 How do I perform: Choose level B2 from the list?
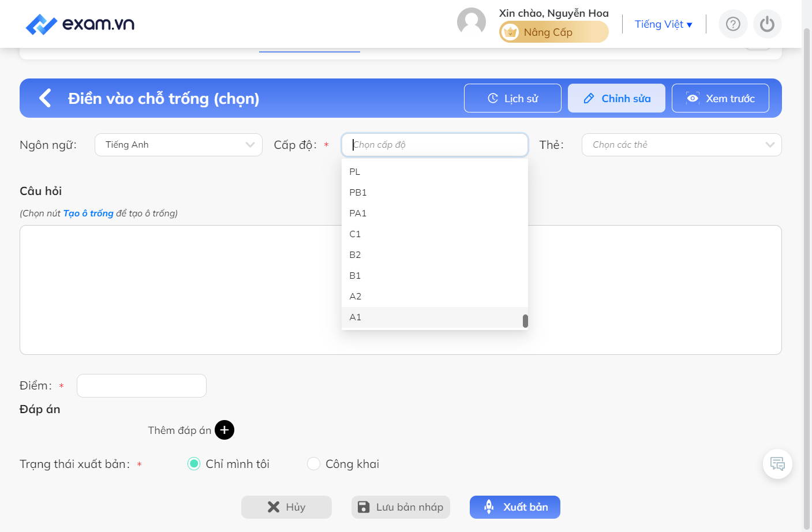[x=435, y=255]
